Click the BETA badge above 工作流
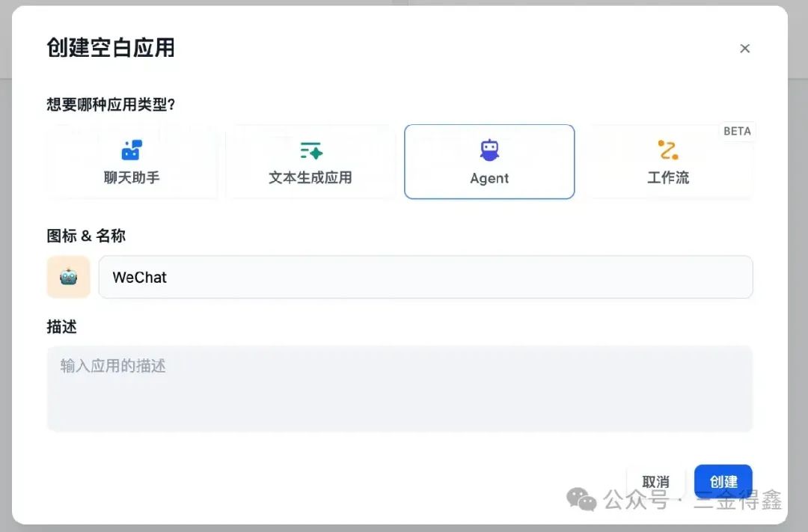 738,131
